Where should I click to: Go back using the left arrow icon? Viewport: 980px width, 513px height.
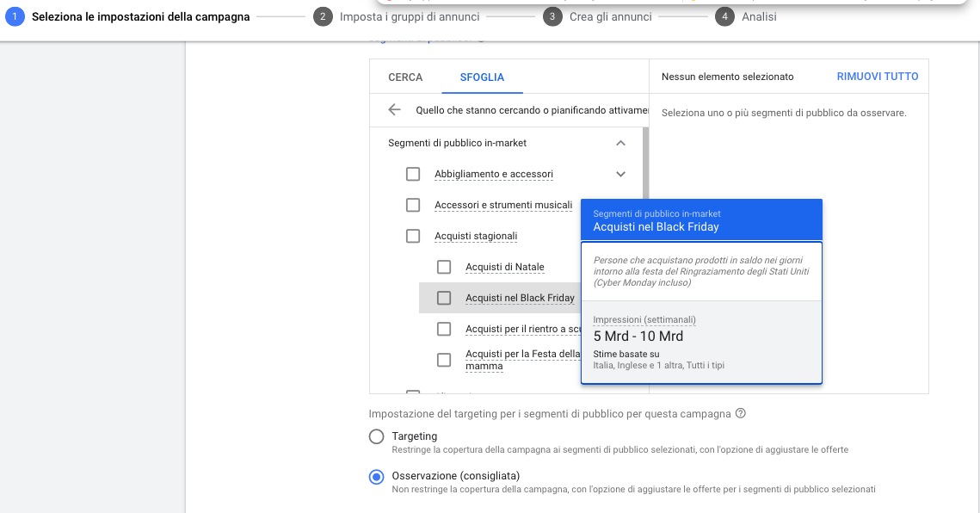(x=394, y=110)
